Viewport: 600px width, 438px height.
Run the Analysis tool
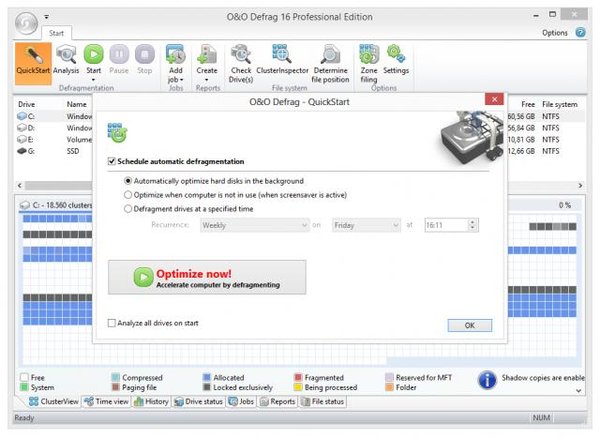pyautogui.click(x=66, y=60)
